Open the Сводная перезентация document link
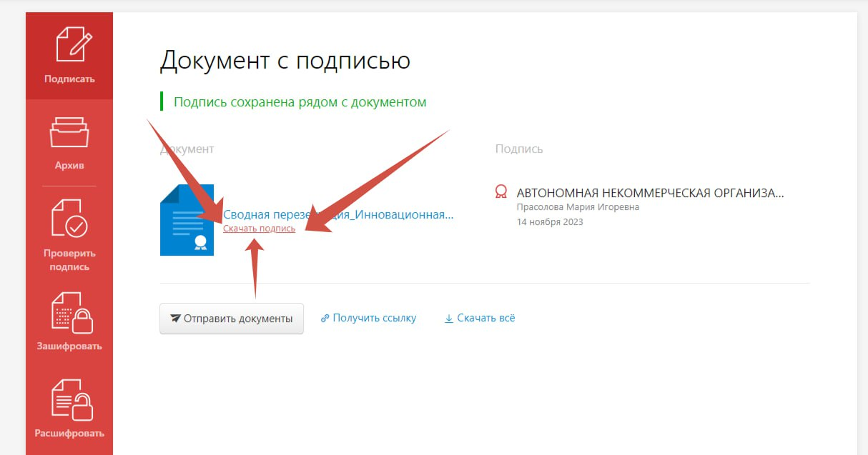The height and width of the screenshot is (455, 868). (338, 214)
